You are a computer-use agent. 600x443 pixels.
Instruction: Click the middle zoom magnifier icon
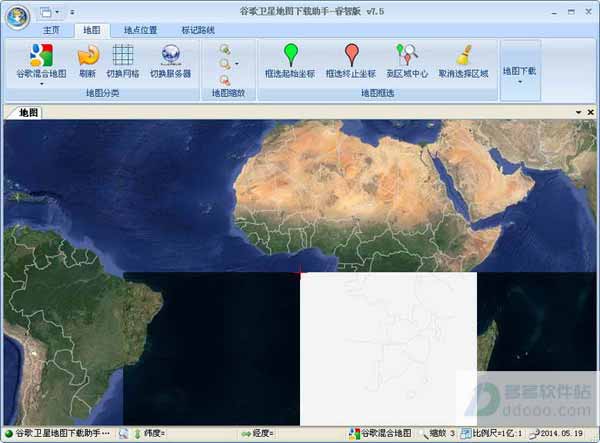[x=225, y=64]
